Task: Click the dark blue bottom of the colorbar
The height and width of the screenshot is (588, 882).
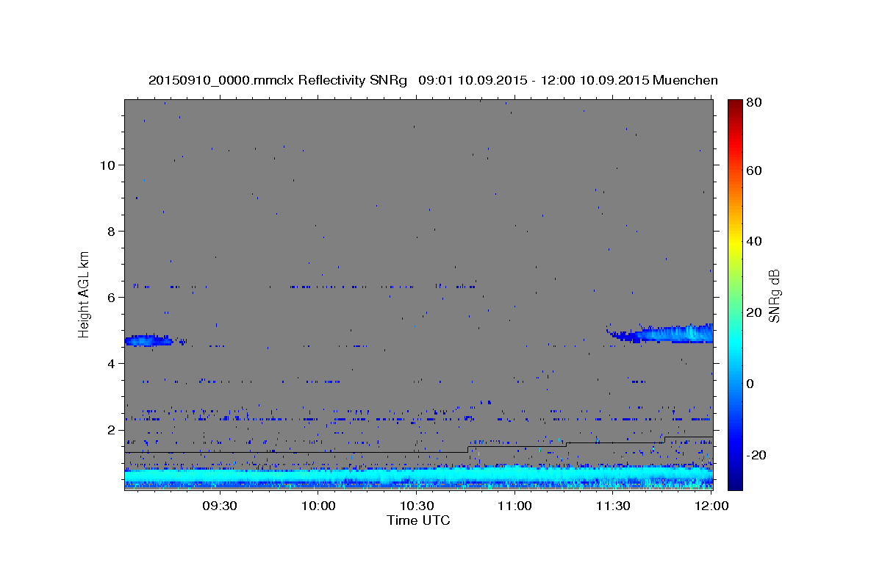Action: tap(735, 481)
